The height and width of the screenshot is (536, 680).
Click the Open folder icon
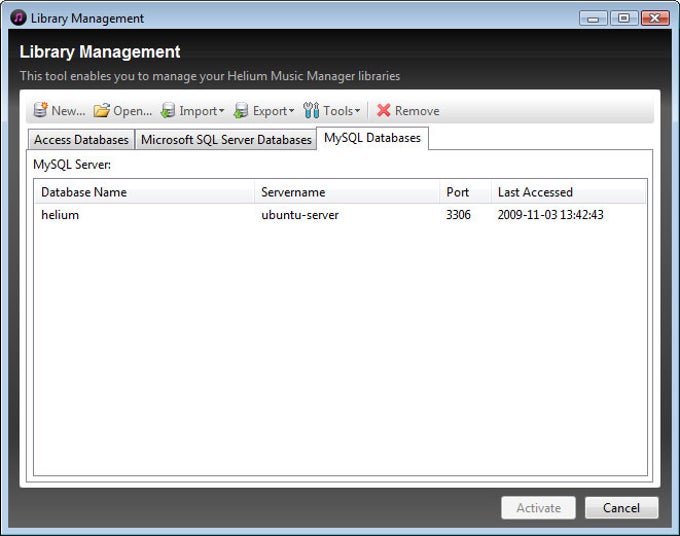coord(101,110)
